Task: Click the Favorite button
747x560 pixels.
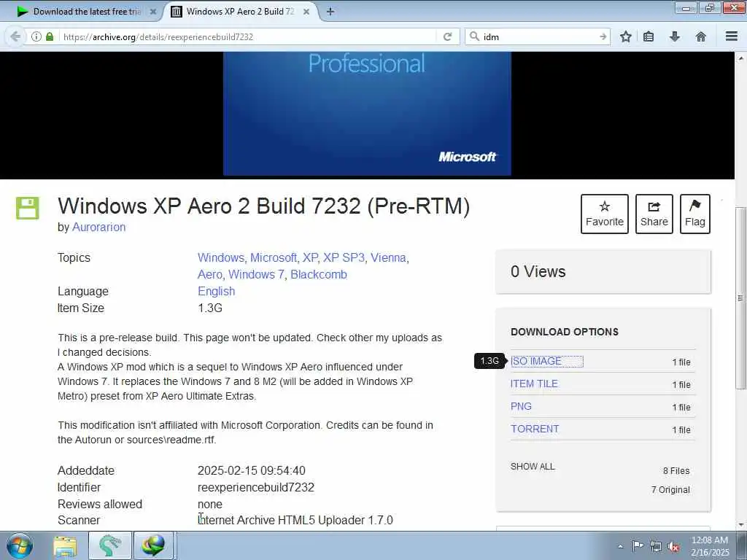Action: pos(605,214)
